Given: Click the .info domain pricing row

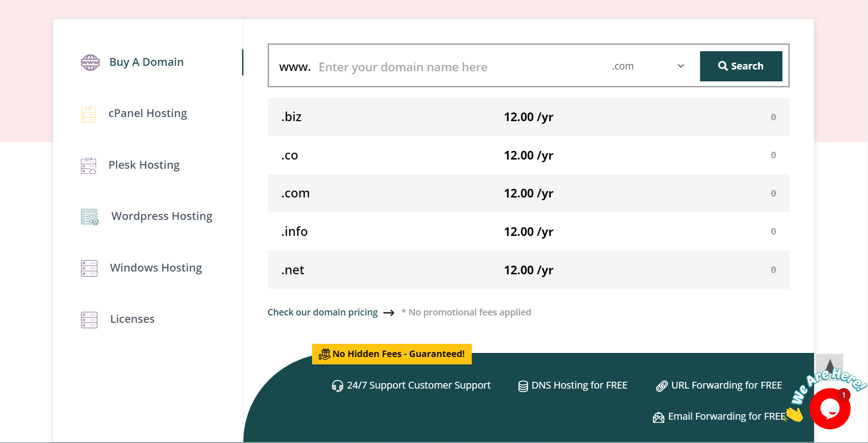Looking at the screenshot, I should pos(528,232).
